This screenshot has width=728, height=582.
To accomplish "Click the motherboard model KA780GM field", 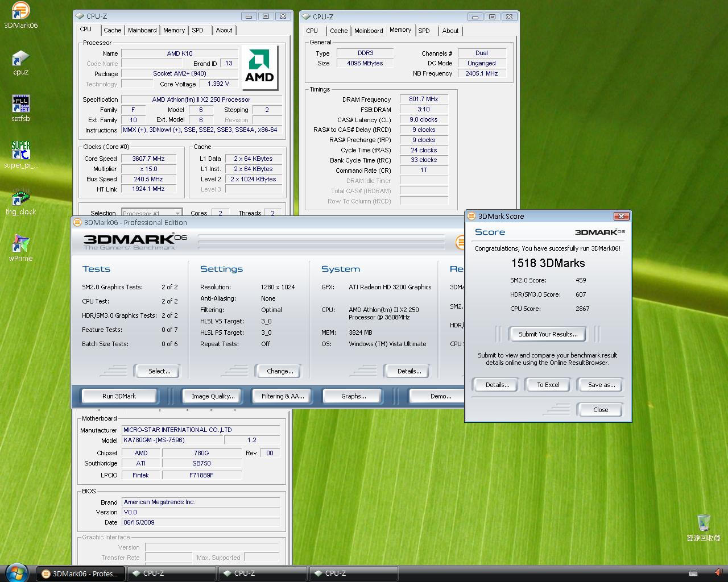I will coord(173,440).
